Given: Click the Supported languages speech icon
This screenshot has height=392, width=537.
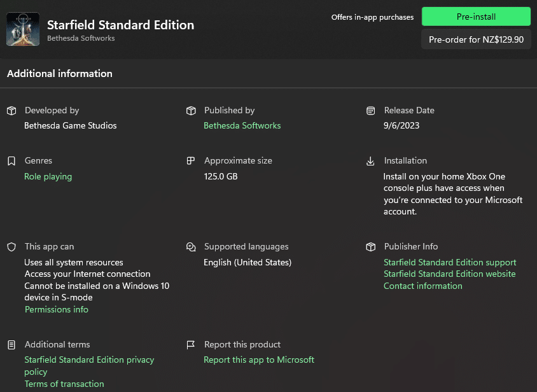Looking at the screenshot, I should click(x=191, y=247).
